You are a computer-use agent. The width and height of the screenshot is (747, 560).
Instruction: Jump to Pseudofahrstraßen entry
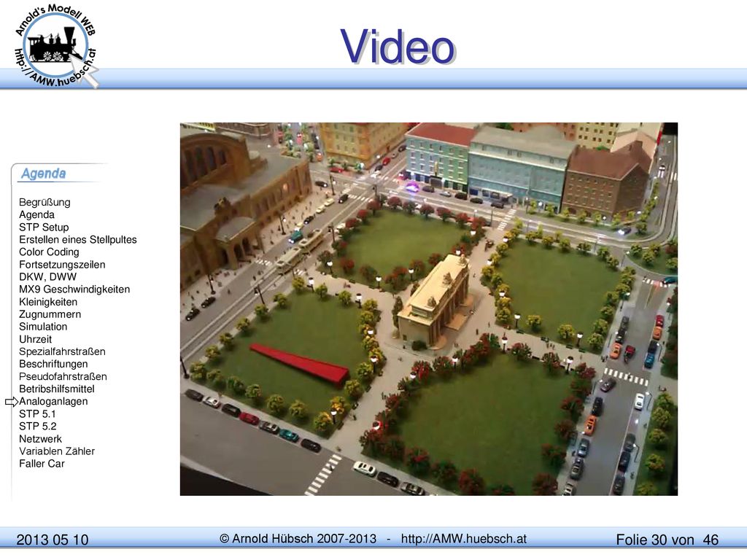pos(63,376)
